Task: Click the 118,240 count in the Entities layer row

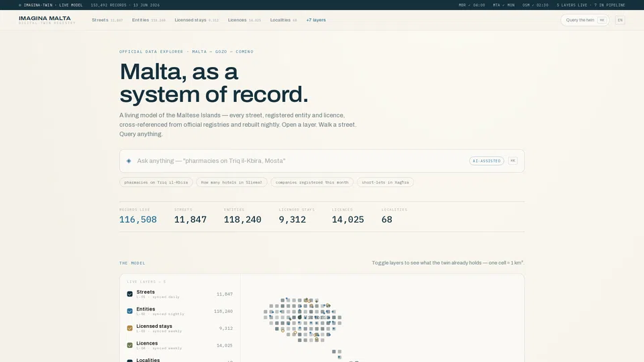Action: point(223,312)
